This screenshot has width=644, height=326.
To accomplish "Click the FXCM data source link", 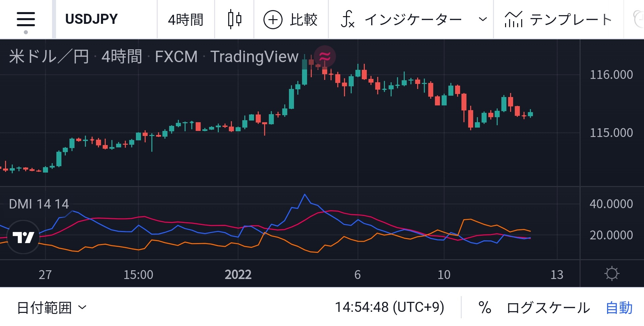I will [176, 56].
